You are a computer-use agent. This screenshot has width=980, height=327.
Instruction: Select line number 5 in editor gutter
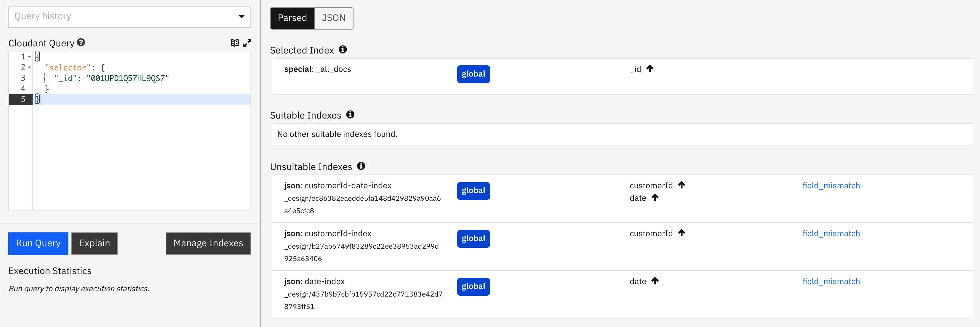tap(23, 100)
